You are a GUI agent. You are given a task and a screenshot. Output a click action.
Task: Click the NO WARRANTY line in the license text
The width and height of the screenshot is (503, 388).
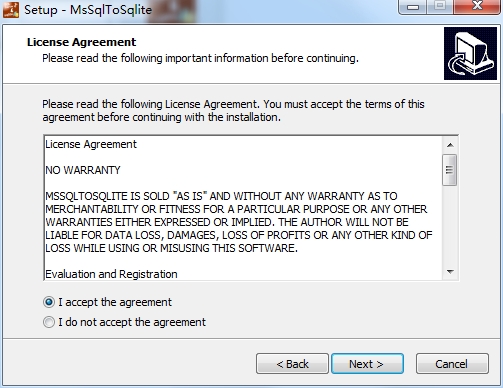[x=83, y=170]
